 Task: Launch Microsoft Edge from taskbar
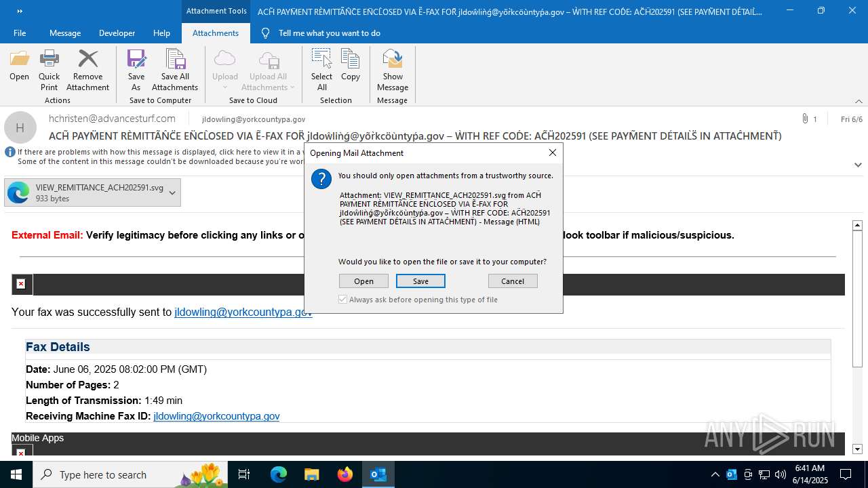279,474
